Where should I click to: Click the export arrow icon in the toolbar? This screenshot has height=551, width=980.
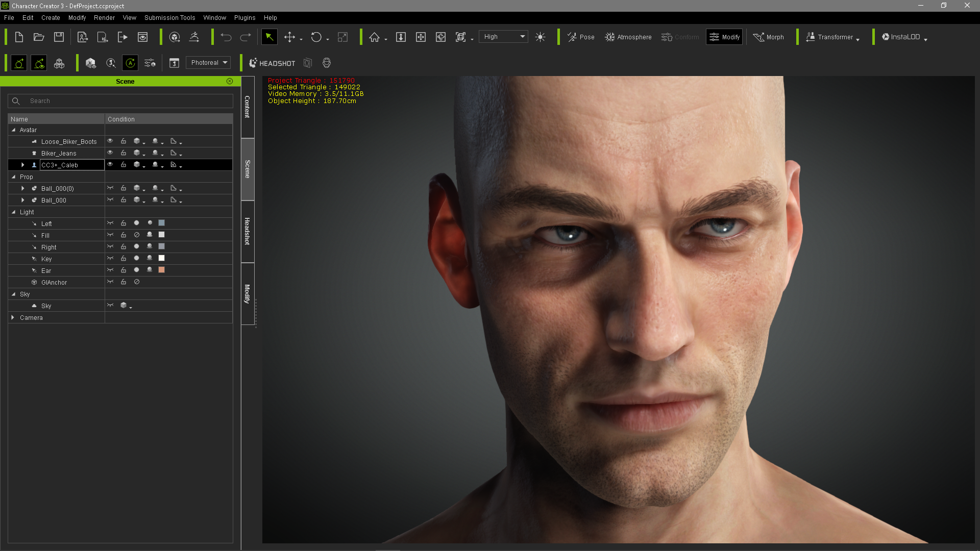tap(122, 37)
